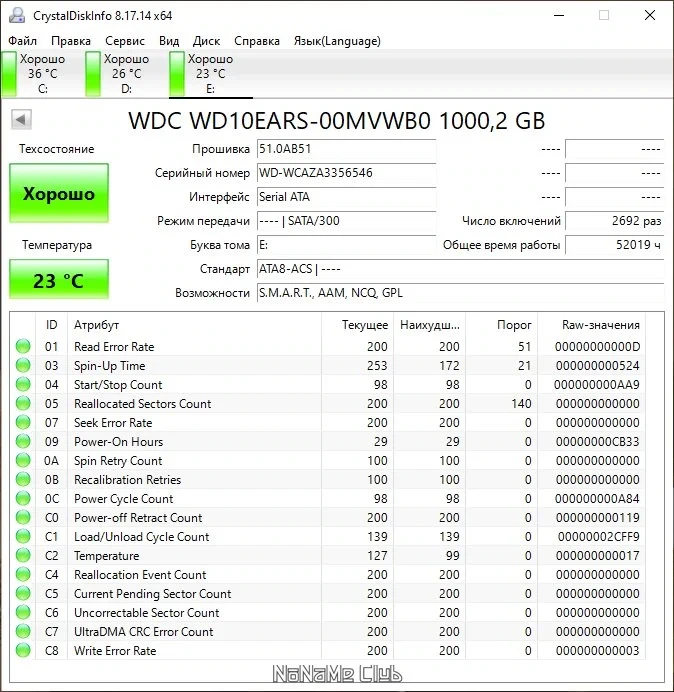Click the Прошивка field 51.0AB51
The height and width of the screenshot is (692, 674).
(346, 149)
